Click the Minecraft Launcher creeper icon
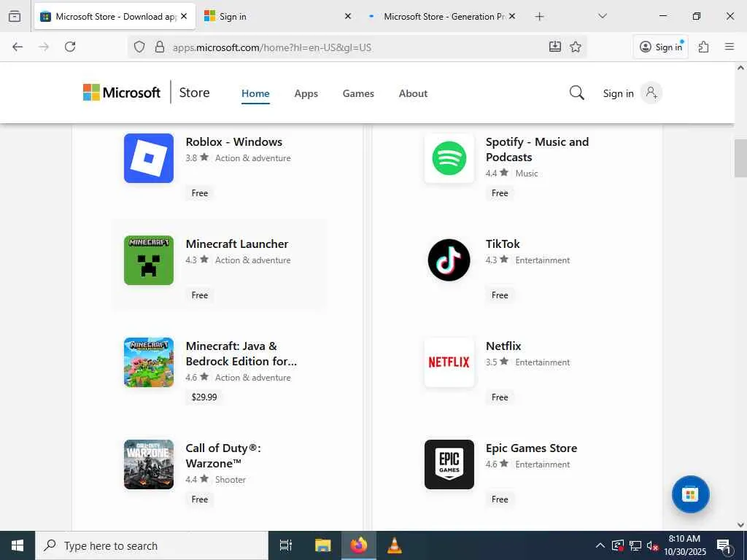Screen dimensions: 747x560 pos(149,260)
